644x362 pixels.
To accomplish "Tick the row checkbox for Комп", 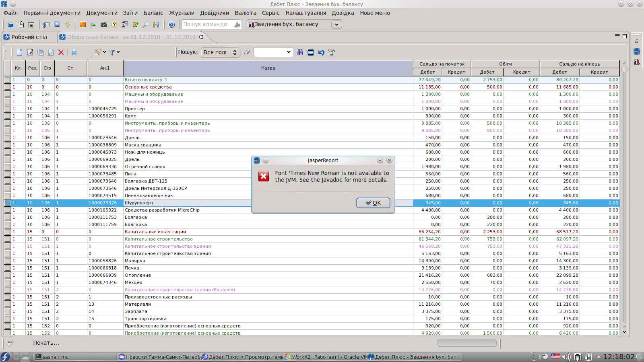I will [7, 116].
